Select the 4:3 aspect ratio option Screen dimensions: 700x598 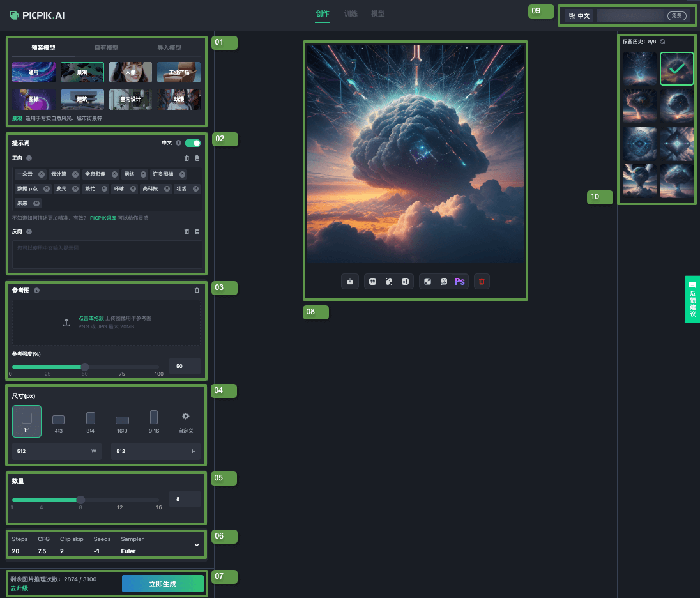click(x=58, y=420)
